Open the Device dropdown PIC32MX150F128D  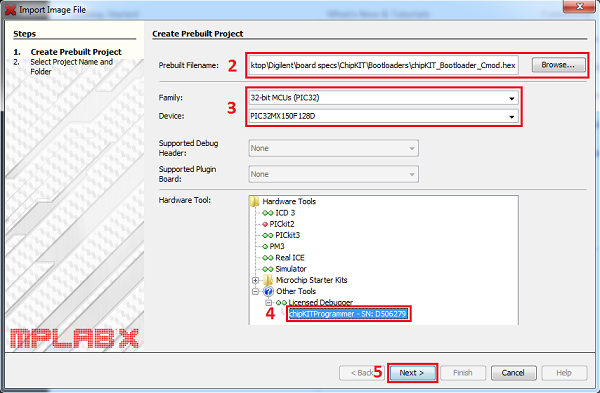point(383,116)
